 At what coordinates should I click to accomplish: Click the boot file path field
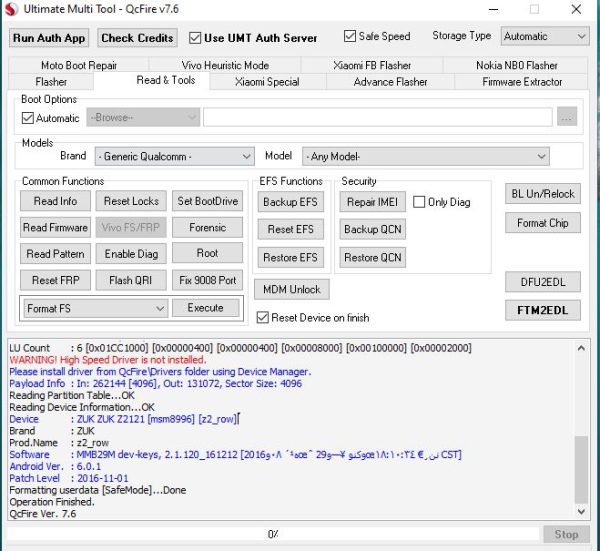[378, 117]
